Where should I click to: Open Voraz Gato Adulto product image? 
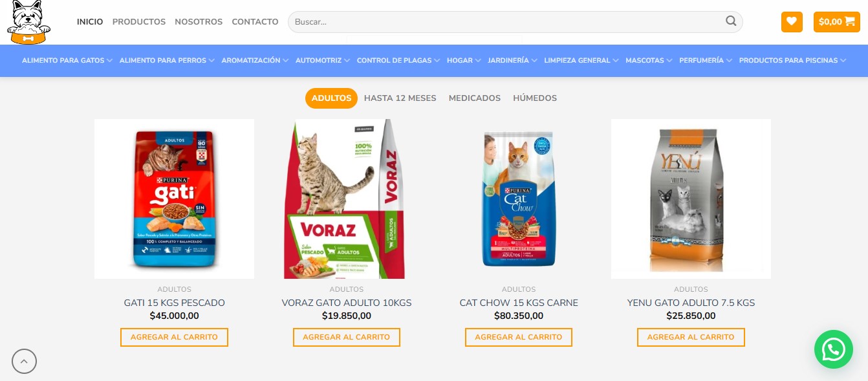[x=346, y=199]
